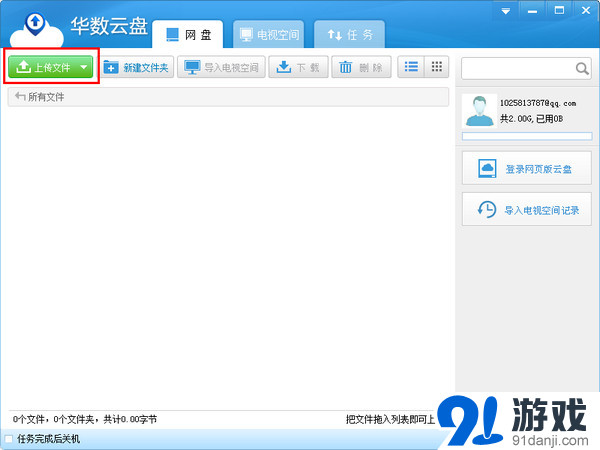Viewport: 600px width, 450px height.
Task: Click the storage usage progress bar
Action: point(527,136)
